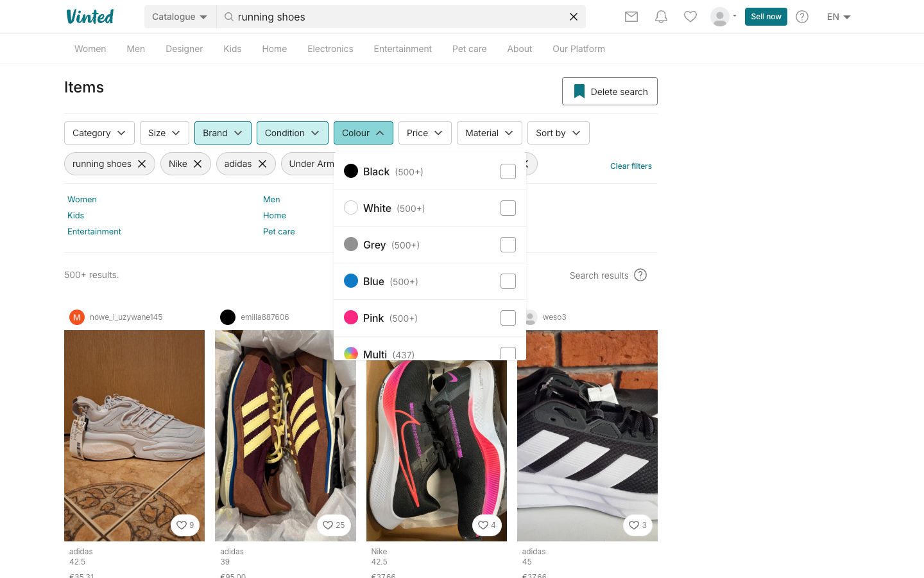Open nowe_i_uzywane145 seller avatar

[77, 317]
